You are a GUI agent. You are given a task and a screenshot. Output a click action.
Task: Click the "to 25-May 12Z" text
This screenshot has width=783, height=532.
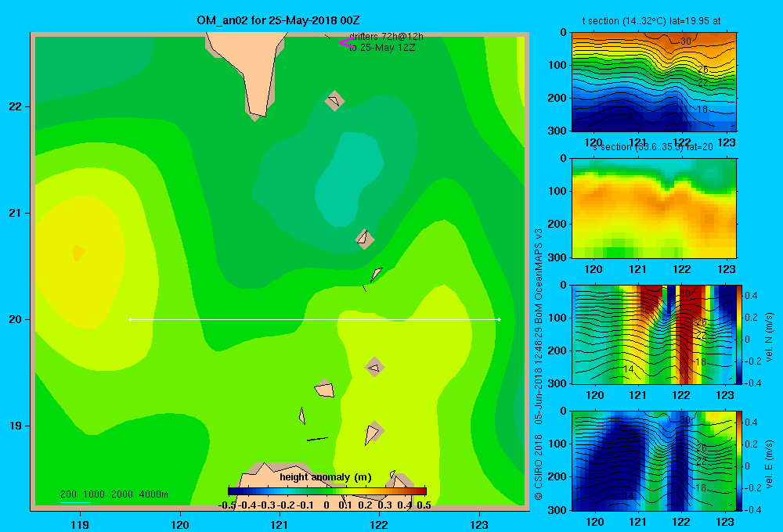(382, 48)
